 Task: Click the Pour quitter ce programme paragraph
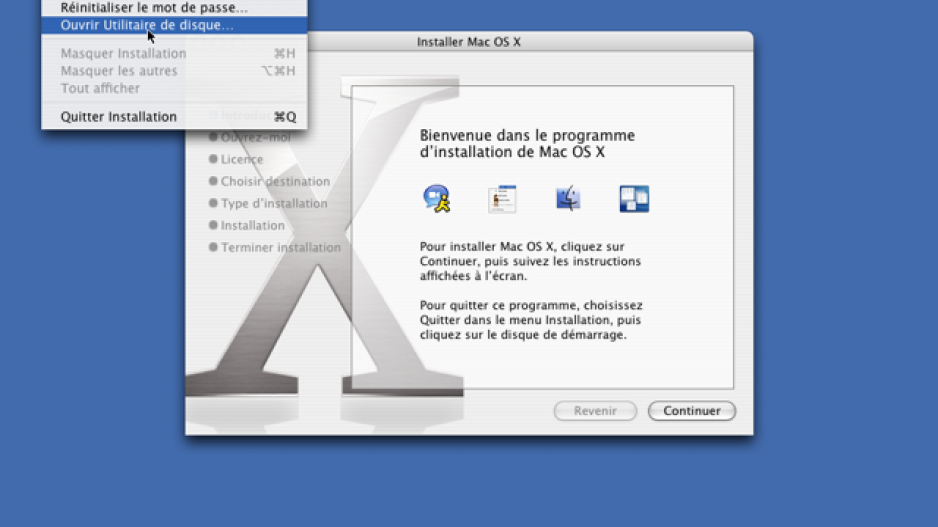(531, 319)
